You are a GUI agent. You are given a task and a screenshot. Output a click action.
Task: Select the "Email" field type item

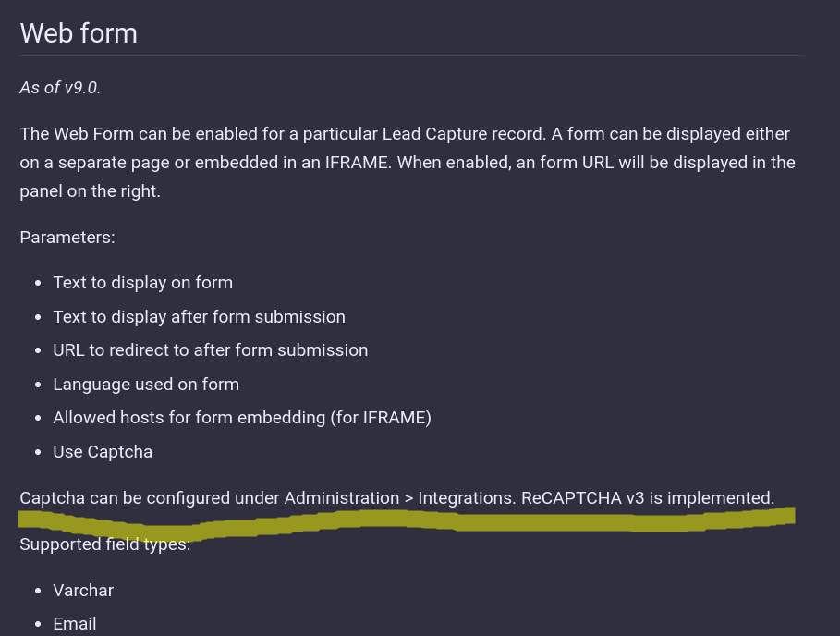(75, 624)
